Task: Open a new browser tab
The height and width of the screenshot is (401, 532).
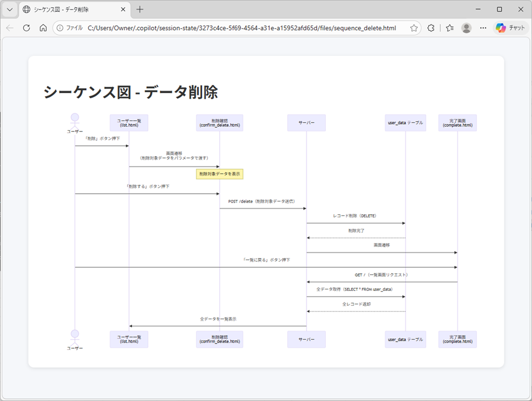Action: tap(140, 9)
